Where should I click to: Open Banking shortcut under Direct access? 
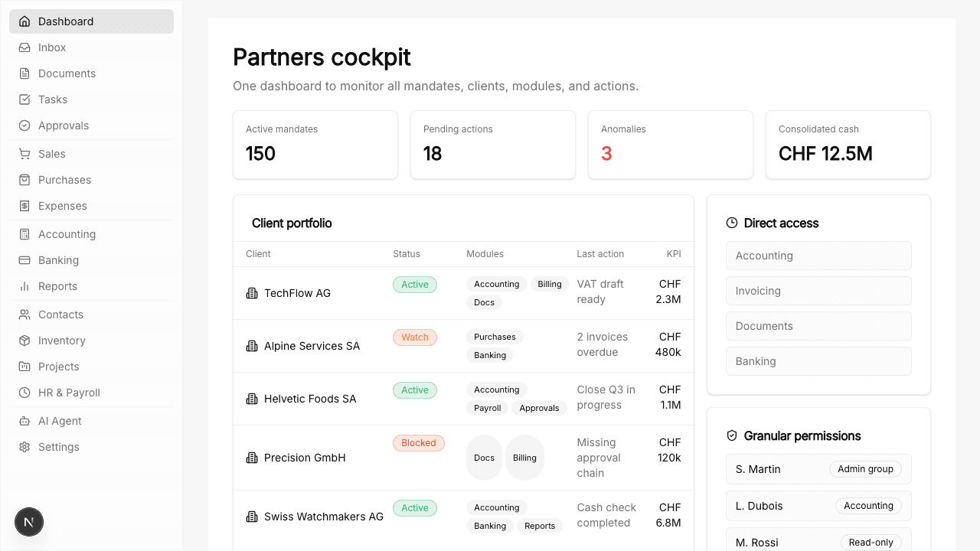(818, 361)
